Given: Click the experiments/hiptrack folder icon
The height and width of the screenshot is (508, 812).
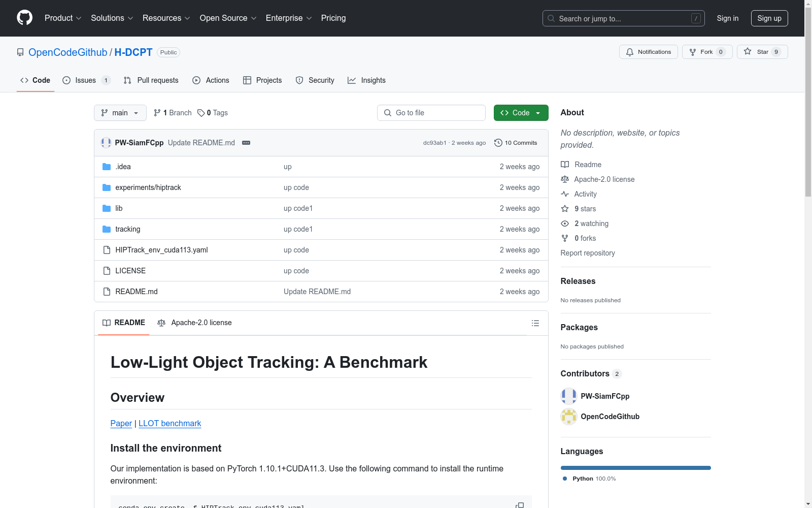Looking at the screenshot, I should [x=107, y=187].
